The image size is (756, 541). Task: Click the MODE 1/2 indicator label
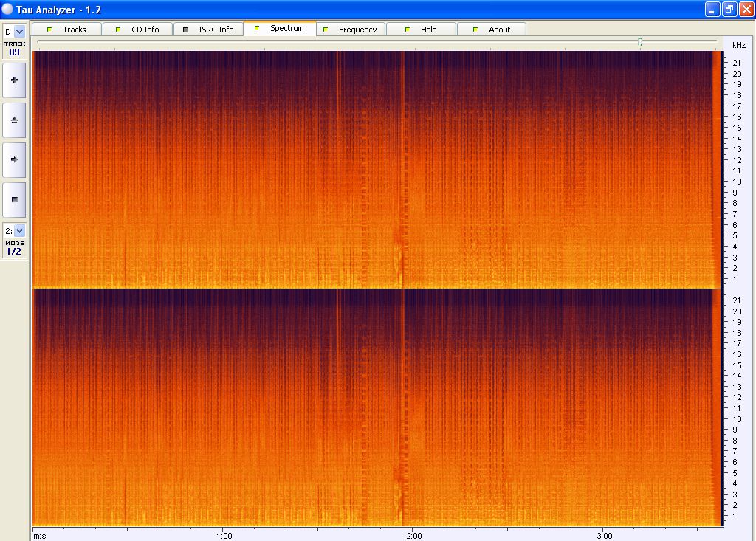pyautogui.click(x=15, y=248)
